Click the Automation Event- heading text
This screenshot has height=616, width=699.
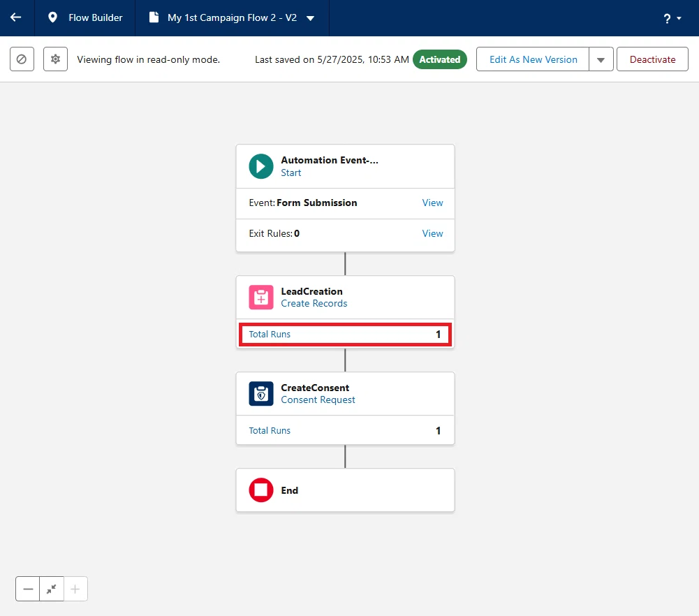(x=330, y=160)
